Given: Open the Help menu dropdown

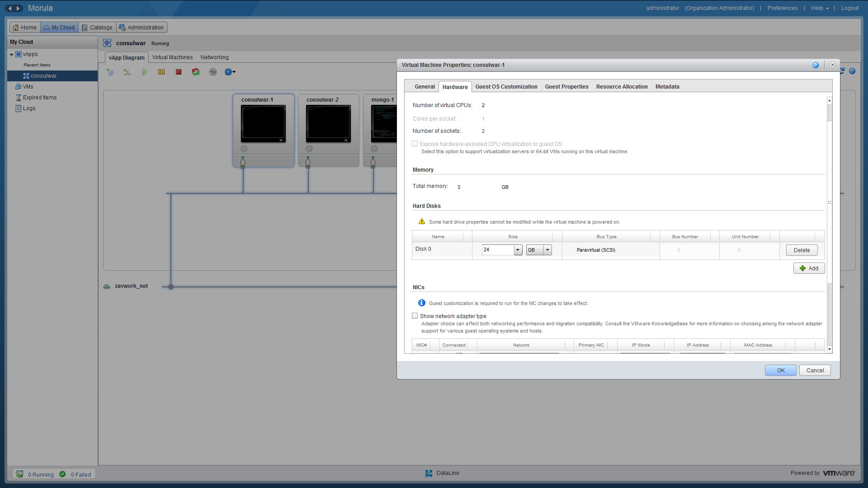Looking at the screenshot, I should [820, 8].
